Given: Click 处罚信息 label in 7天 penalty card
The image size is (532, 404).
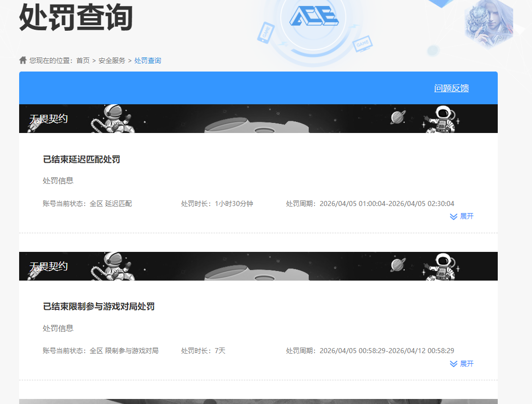Looking at the screenshot, I should pos(58,328).
